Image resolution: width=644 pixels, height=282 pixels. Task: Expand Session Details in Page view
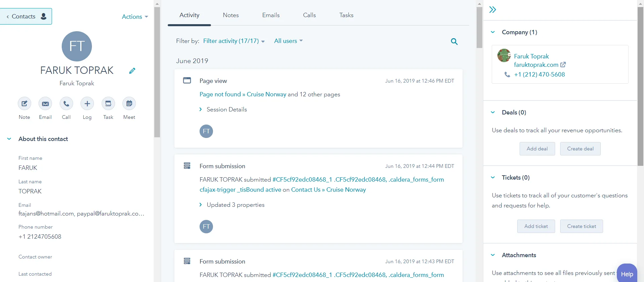(x=223, y=109)
